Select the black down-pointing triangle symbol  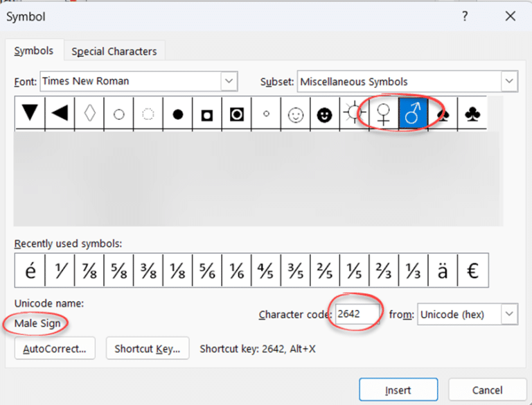tap(30, 113)
